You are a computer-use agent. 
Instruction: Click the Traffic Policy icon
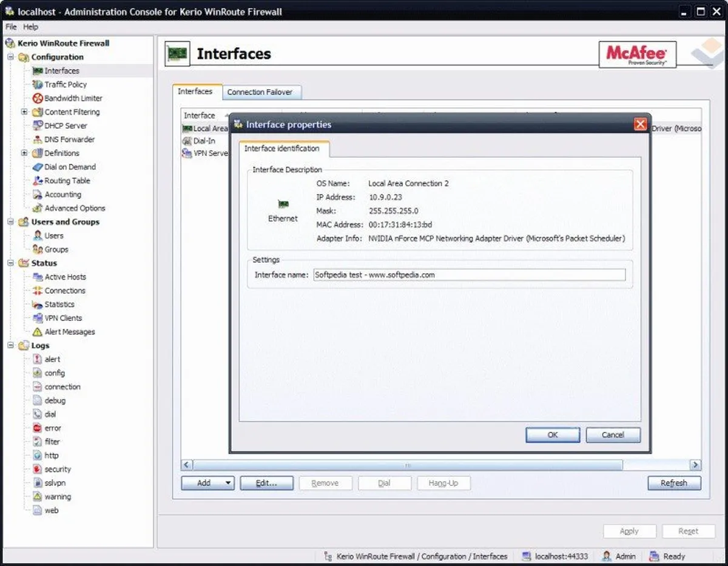pyautogui.click(x=38, y=85)
